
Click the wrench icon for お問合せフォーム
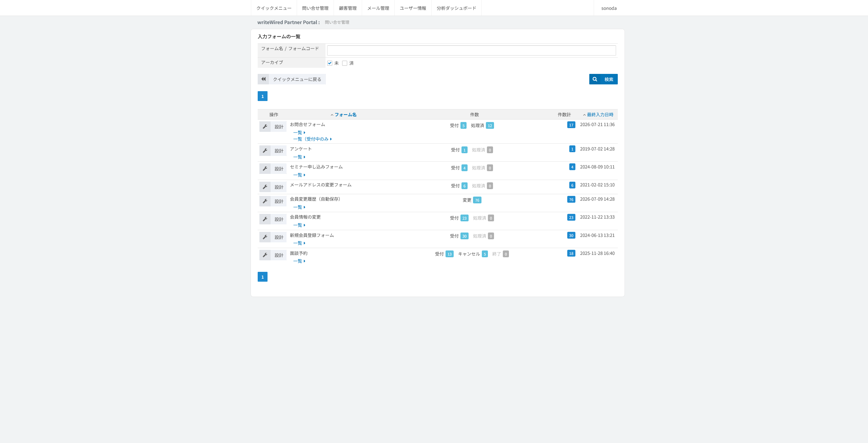(x=265, y=127)
